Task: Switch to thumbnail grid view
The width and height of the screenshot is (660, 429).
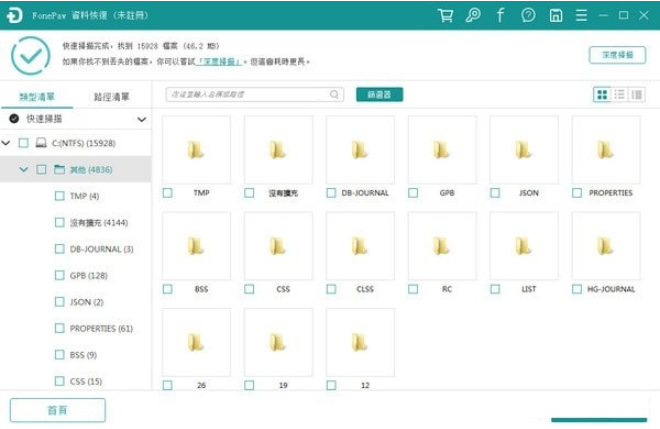Action: click(602, 94)
